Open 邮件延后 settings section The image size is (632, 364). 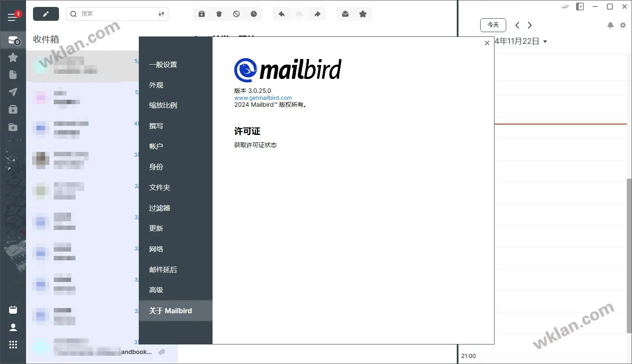click(x=176, y=269)
